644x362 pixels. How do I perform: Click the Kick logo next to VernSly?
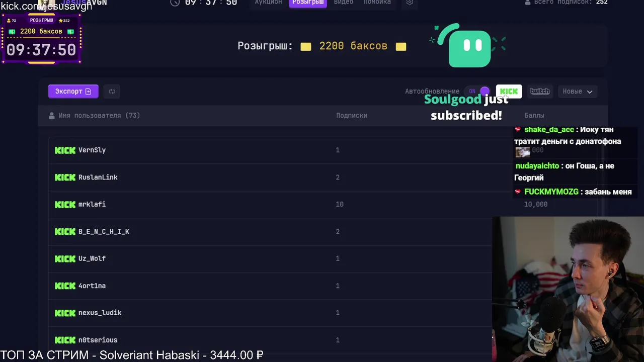point(65,150)
